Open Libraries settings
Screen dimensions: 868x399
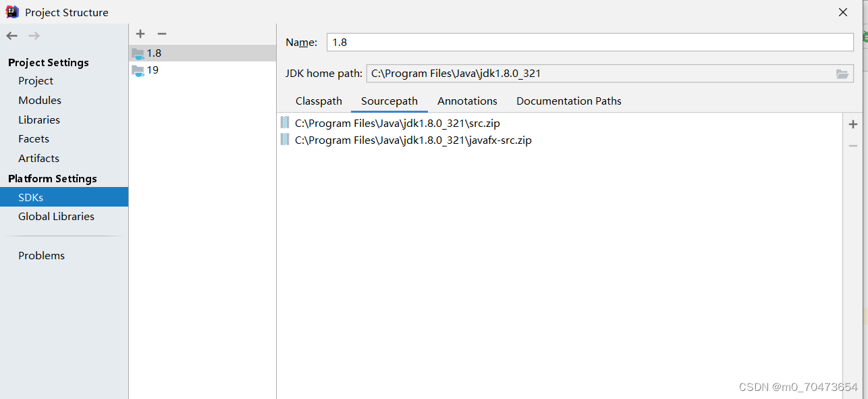[x=39, y=119]
